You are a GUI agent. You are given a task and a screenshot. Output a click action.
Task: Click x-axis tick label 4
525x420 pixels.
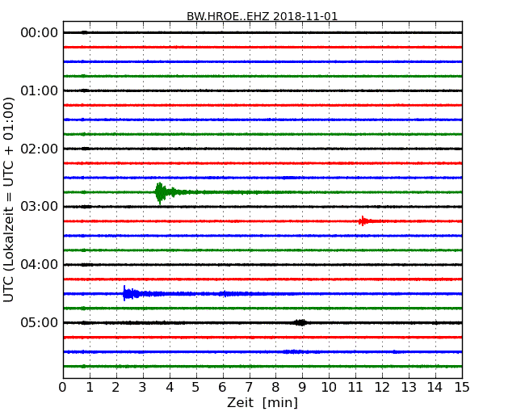tap(170, 388)
